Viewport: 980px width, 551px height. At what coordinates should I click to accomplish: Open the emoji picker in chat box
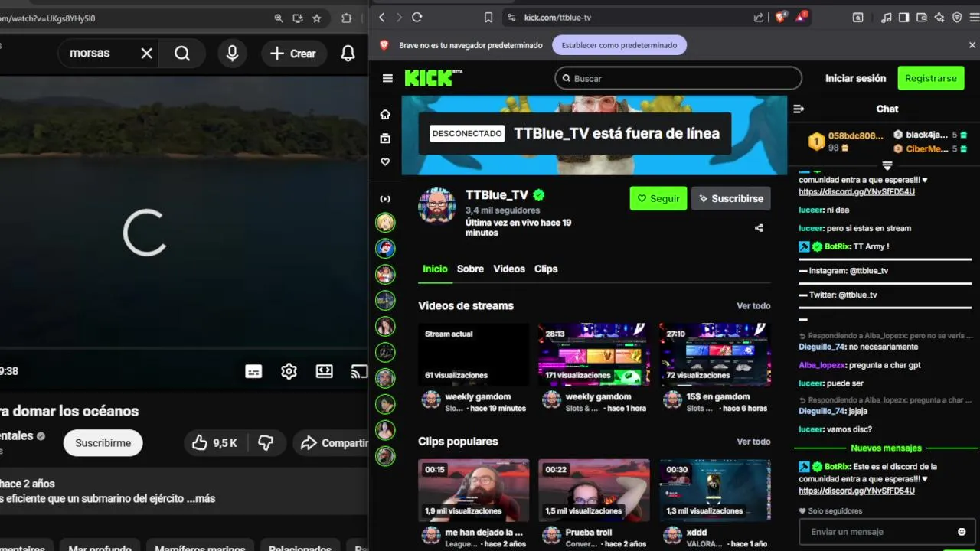click(x=962, y=532)
